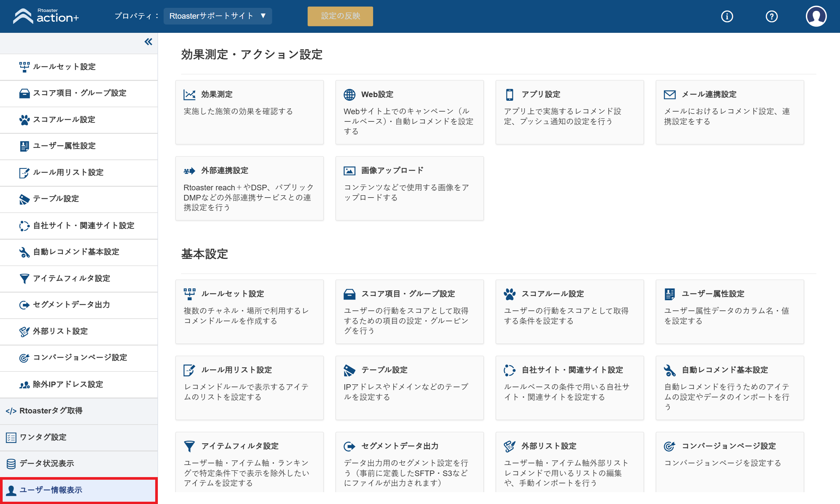Open the Web設定 card
This screenshot has width=840, height=504.
click(409, 112)
